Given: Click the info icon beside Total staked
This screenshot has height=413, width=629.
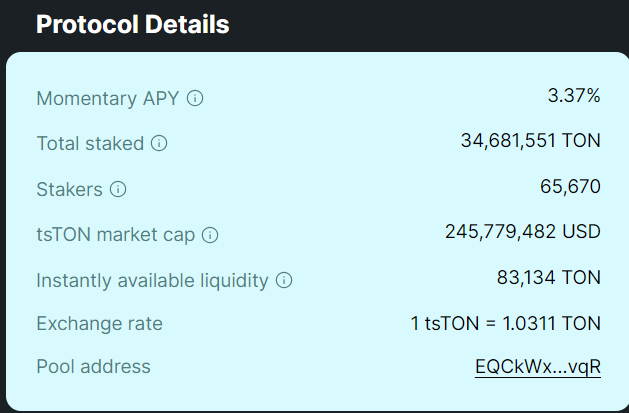Looking at the screenshot, I should pos(159,143).
